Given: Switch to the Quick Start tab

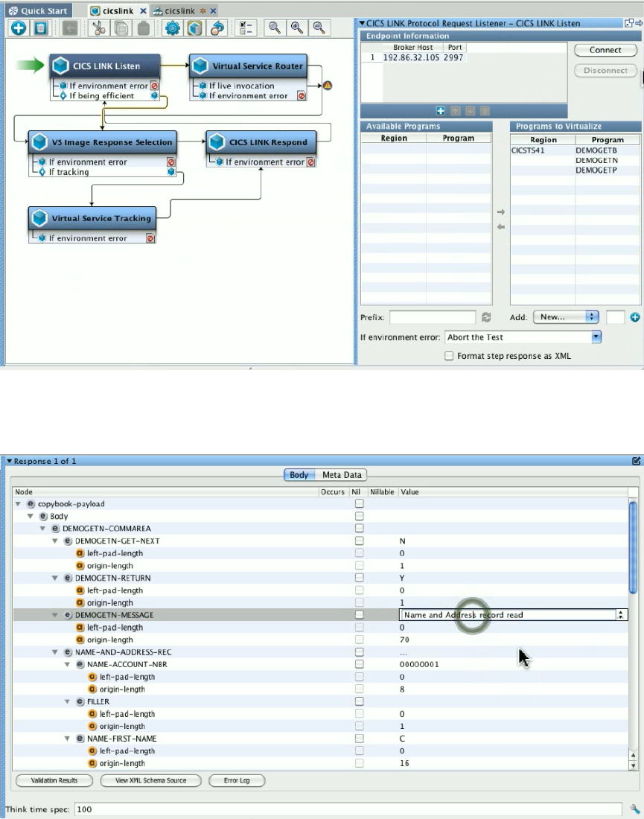Looking at the screenshot, I should pyautogui.click(x=37, y=10).
